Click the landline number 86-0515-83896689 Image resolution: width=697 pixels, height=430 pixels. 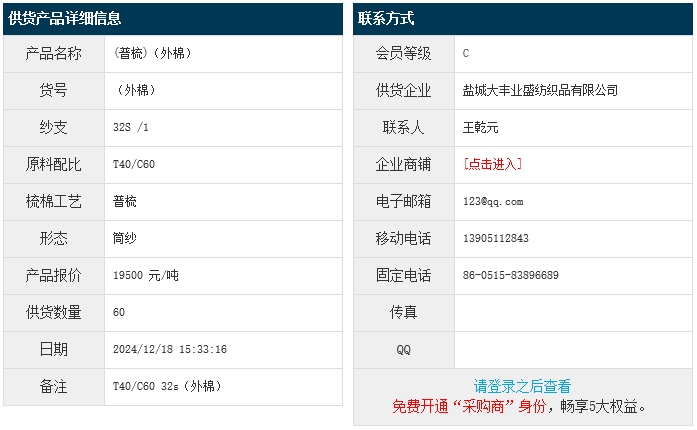tap(510, 275)
